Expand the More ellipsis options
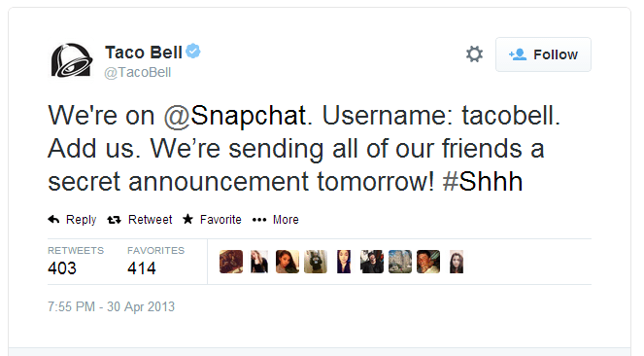This screenshot has height=356, width=644. click(259, 220)
